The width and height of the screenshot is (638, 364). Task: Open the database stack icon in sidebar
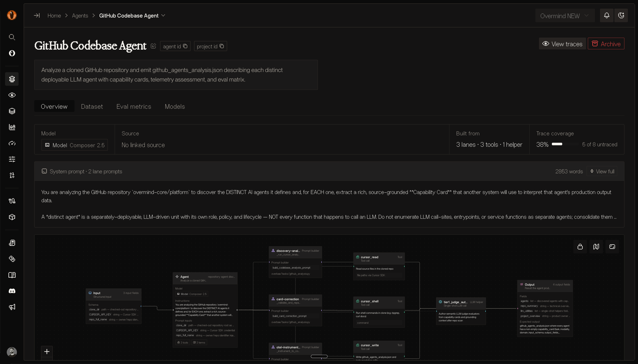(12, 111)
